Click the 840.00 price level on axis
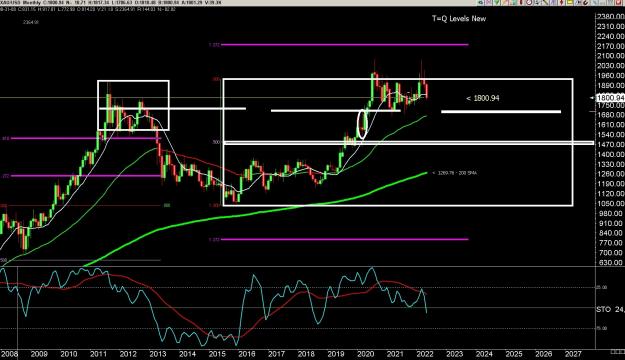Viewport: 625px width, 360px height. click(x=612, y=233)
